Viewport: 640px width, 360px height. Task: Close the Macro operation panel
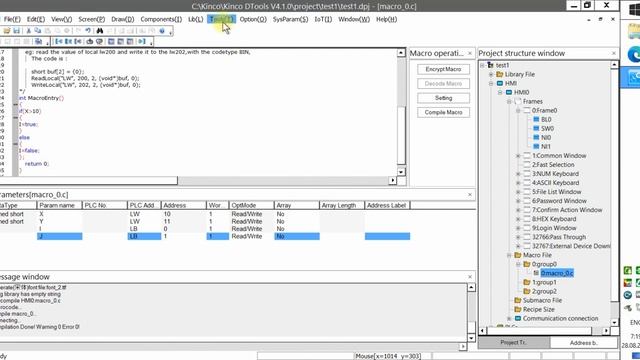[470, 53]
